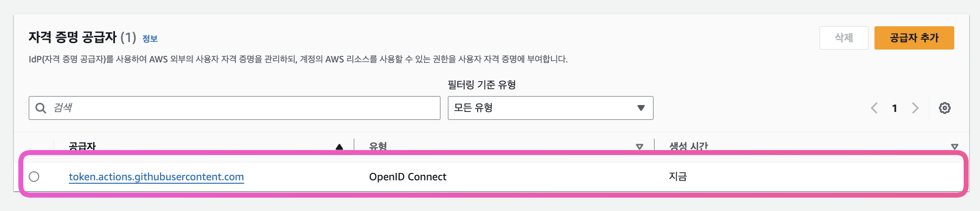
Task: Open the 정보 link beside heading
Action: pos(150,39)
